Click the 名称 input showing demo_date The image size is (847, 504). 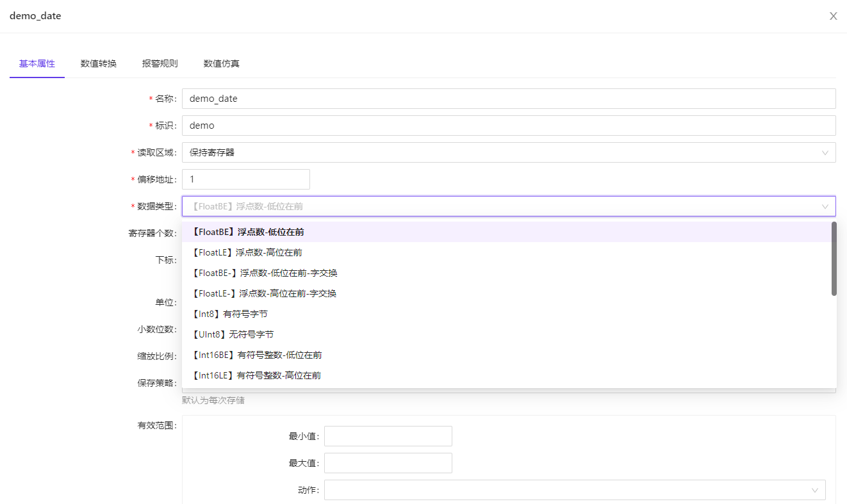coord(509,98)
